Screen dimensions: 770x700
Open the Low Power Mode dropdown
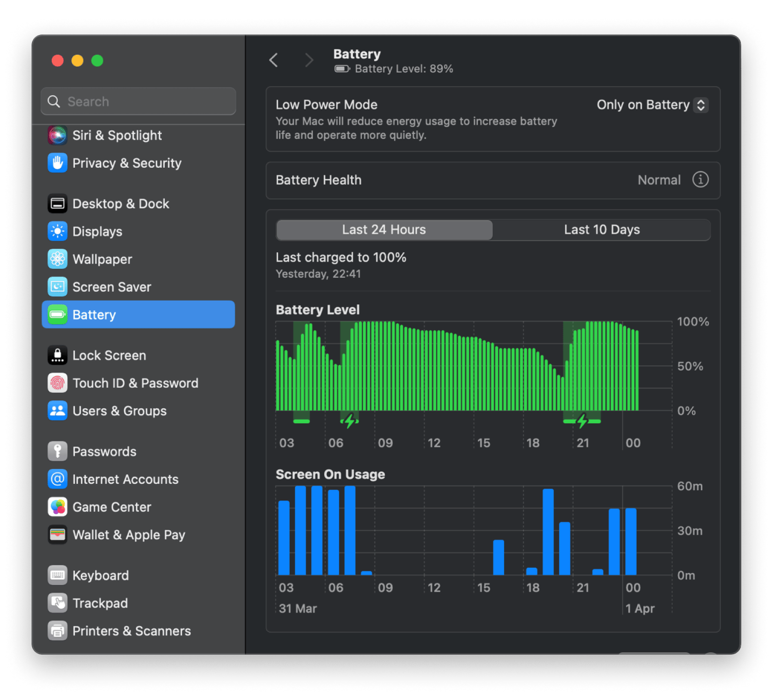652,105
